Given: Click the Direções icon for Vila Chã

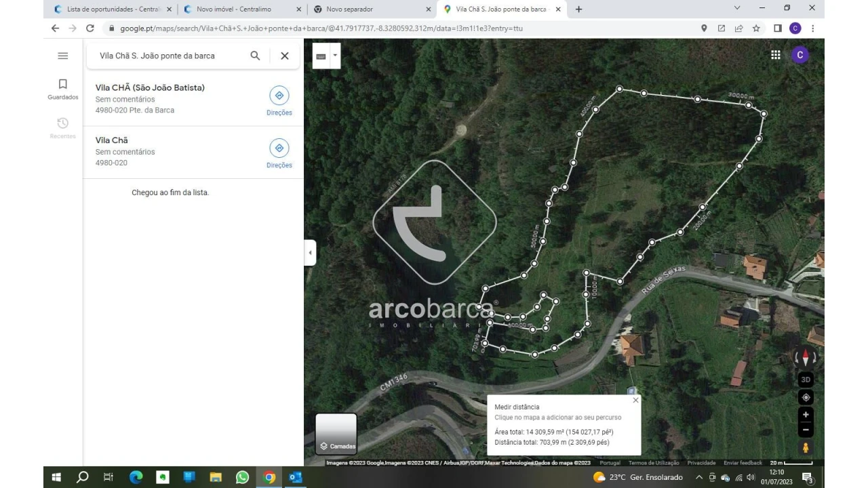Looking at the screenshot, I should pos(279,148).
